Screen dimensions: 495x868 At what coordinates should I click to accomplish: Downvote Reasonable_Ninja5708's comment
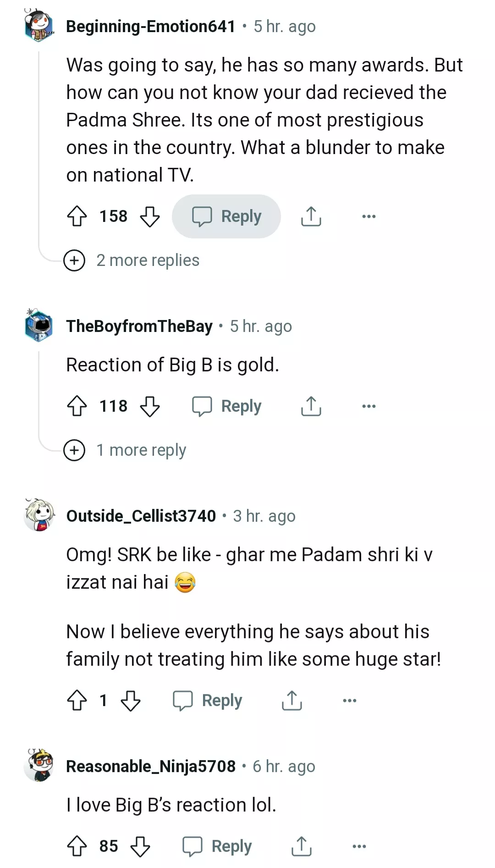point(140,846)
